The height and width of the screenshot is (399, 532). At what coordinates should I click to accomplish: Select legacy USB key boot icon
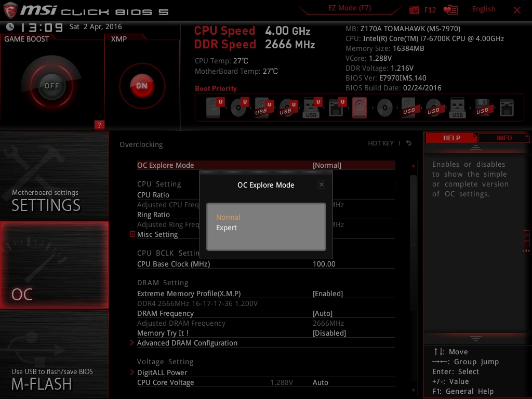pos(457,108)
